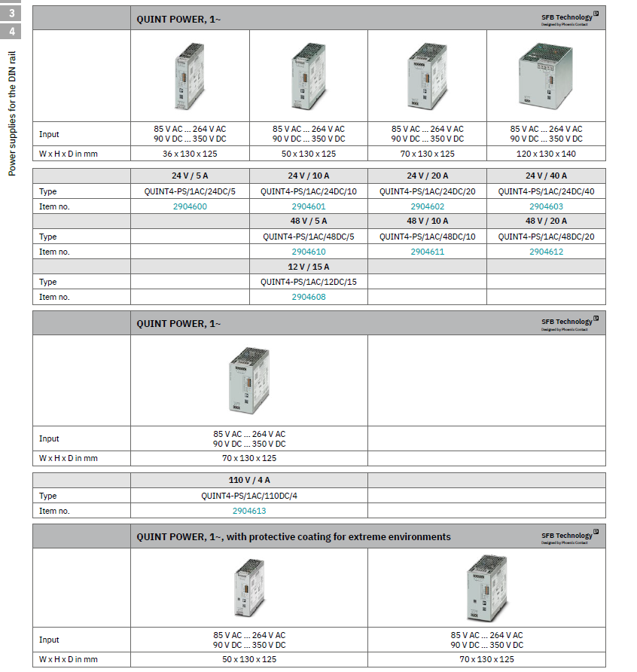The image size is (637, 672).
Task: Open item number link 2904608
Action: [x=309, y=297]
